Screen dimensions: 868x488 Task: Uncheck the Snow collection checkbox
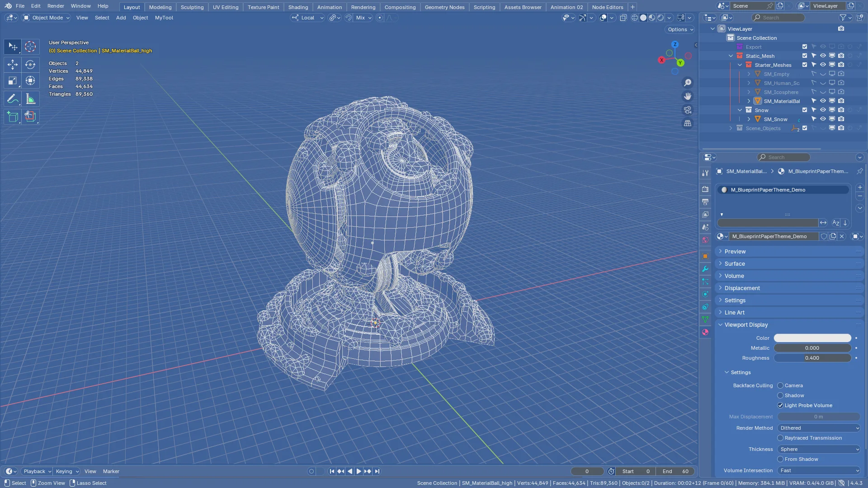[x=805, y=110]
